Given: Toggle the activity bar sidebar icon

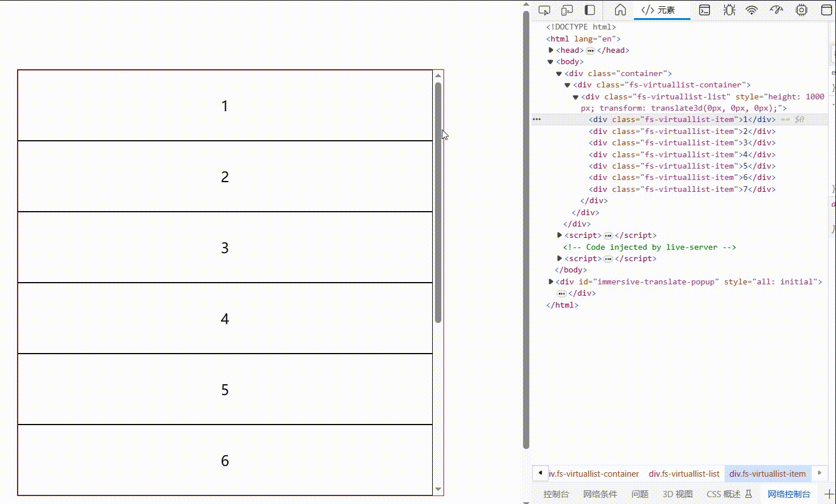Looking at the screenshot, I should tap(590, 10).
